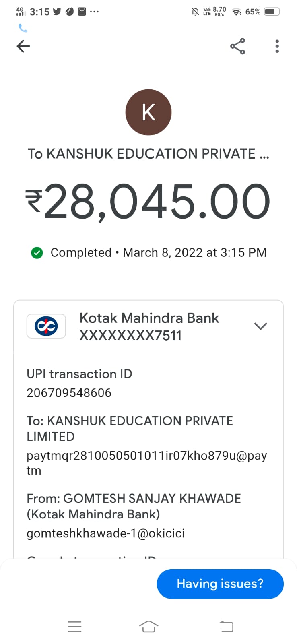Image resolution: width=297 pixels, height=644 pixels.
Task: Open recent apps with menu navigation icon
Action: 74,626
